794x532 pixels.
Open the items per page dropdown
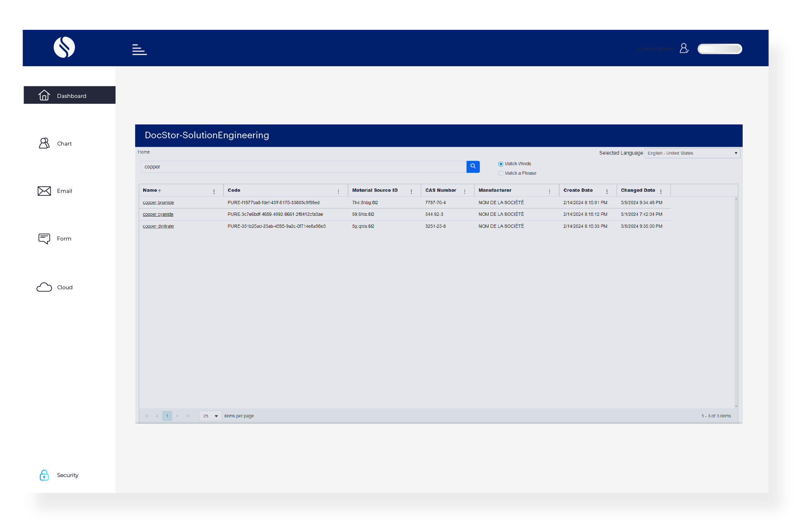[210, 416]
